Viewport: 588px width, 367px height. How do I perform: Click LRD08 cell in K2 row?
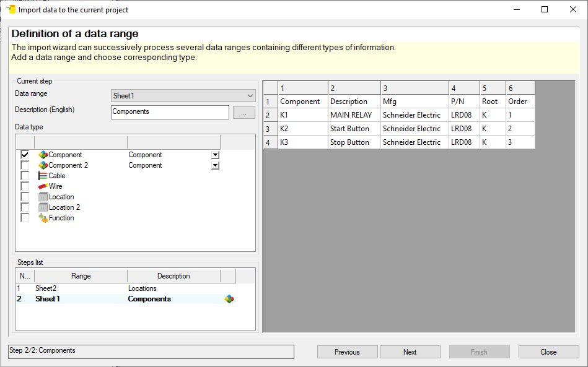pyautogui.click(x=464, y=129)
